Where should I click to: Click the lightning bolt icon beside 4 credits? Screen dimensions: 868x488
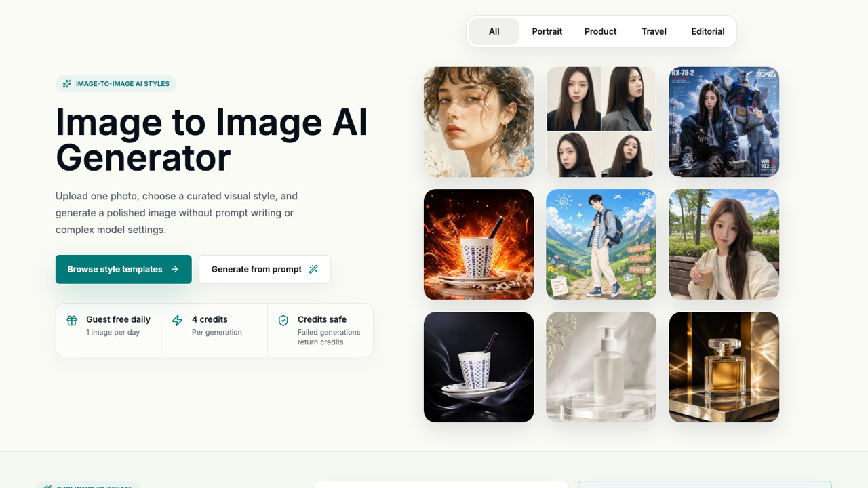click(177, 321)
